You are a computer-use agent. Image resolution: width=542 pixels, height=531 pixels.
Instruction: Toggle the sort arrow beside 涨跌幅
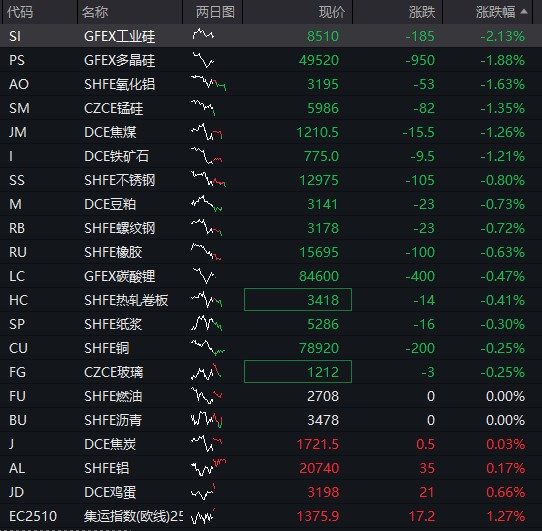524,12
